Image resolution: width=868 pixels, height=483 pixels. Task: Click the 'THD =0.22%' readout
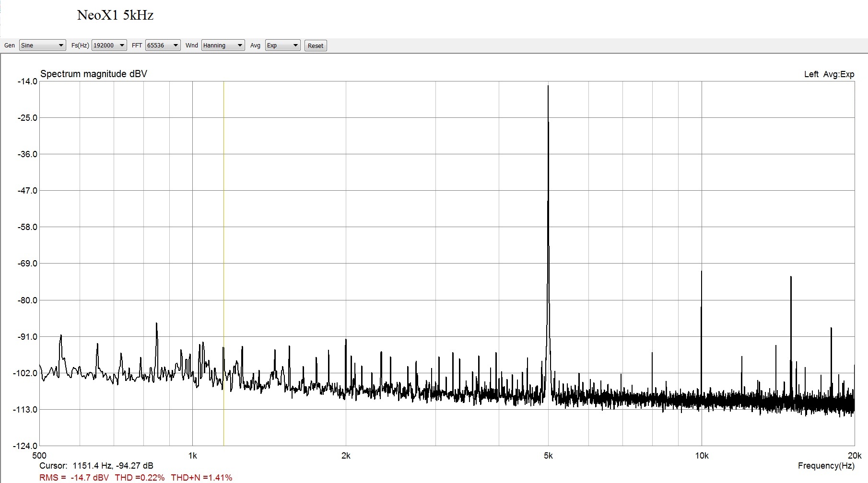click(140, 478)
